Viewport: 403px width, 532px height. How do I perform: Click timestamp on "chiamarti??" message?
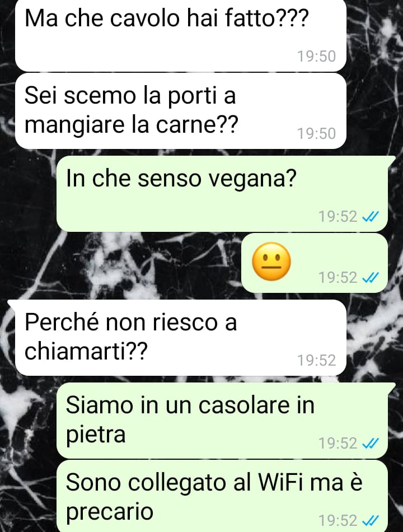(x=316, y=360)
